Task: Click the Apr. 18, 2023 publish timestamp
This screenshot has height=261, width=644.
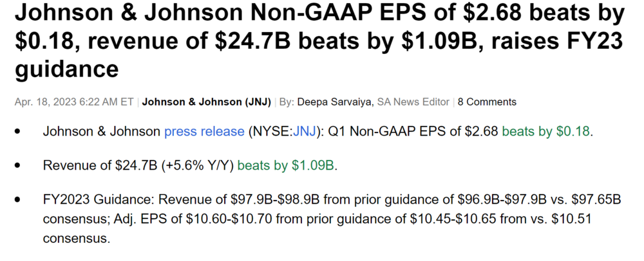Action: coord(73,102)
